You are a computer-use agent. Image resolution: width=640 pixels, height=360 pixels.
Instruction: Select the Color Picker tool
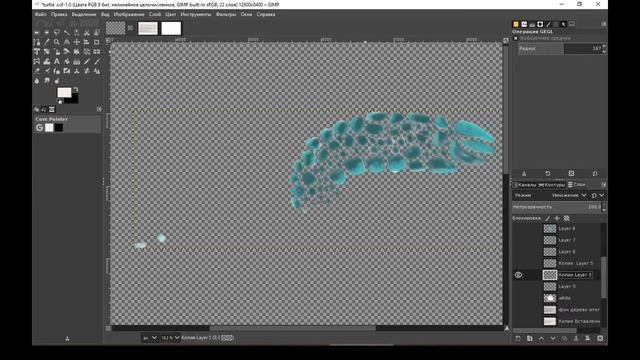pos(47,42)
